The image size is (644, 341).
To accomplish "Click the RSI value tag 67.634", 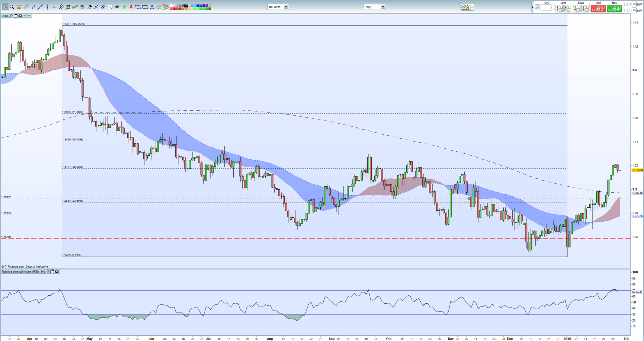I will tap(637, 292).
